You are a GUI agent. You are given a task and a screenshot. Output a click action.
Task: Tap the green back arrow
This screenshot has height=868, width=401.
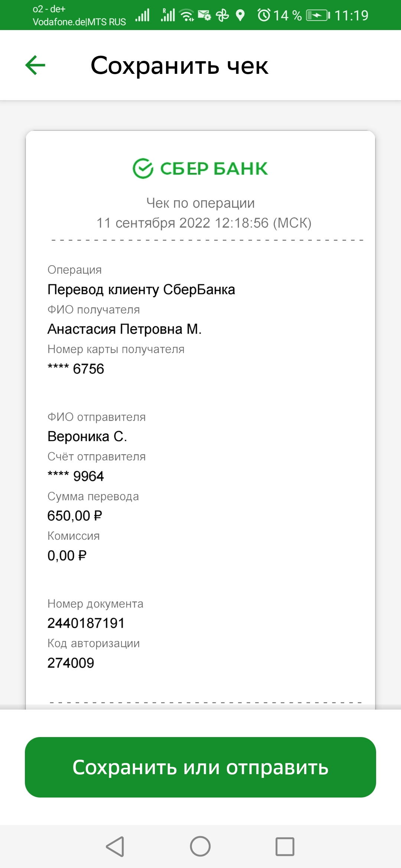(35, 65)
